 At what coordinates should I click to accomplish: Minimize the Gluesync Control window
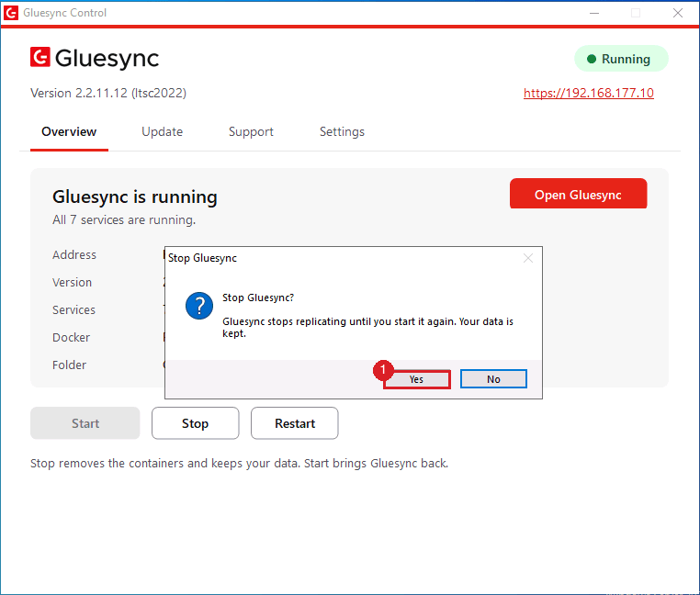click(x=594, y=13)
